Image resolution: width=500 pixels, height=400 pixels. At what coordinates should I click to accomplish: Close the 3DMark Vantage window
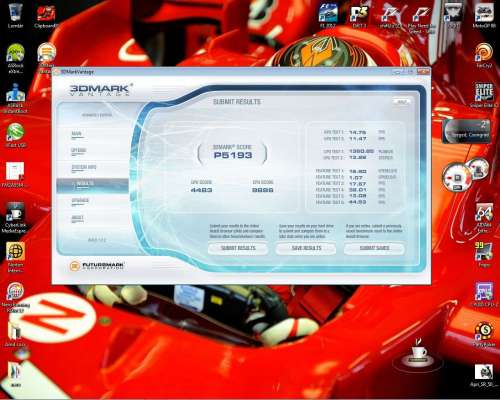(x=423, y=71)
